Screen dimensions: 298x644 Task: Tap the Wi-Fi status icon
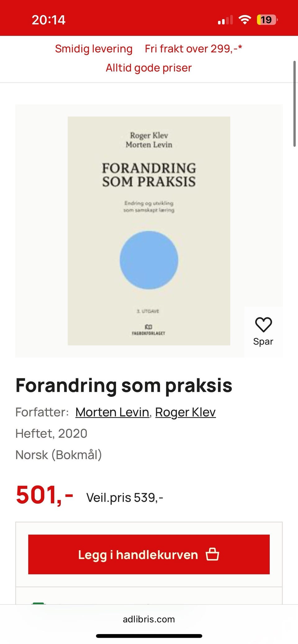pos(245,20)
